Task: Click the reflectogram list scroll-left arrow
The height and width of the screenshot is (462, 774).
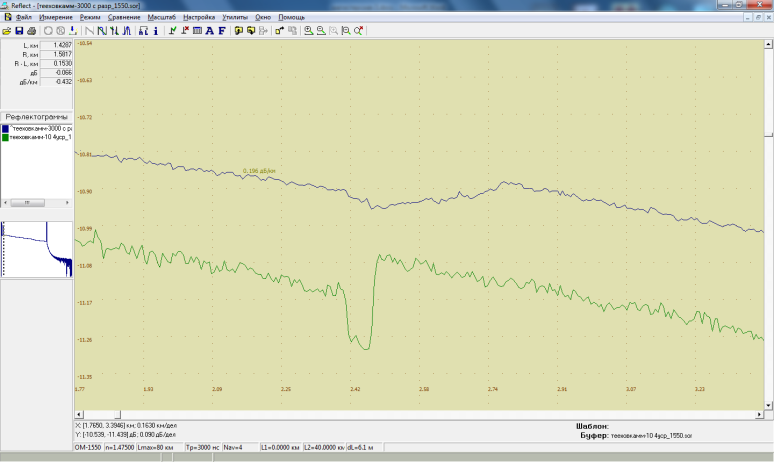Action: (x=5, y=202)
